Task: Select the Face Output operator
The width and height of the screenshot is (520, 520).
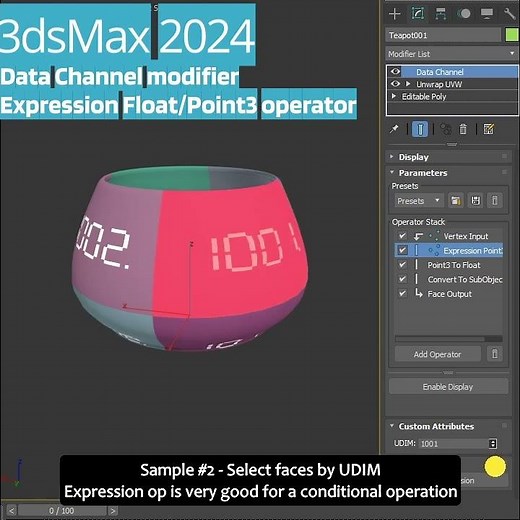Action: click(450, 294)
